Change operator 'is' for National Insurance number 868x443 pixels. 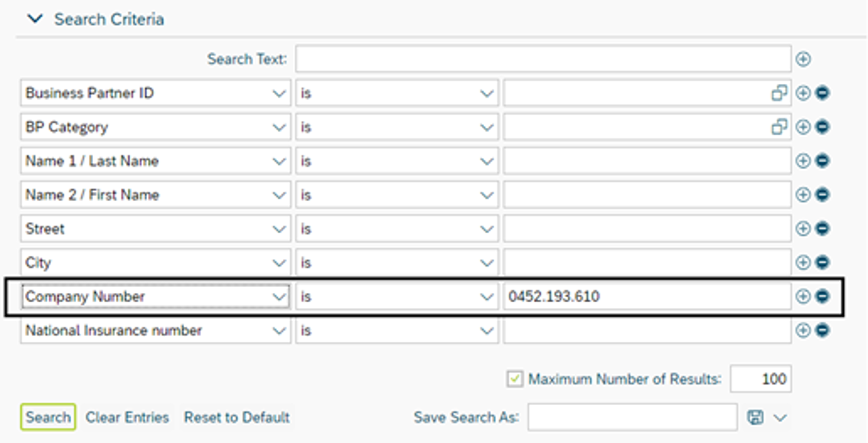click(x=397, y=330)
